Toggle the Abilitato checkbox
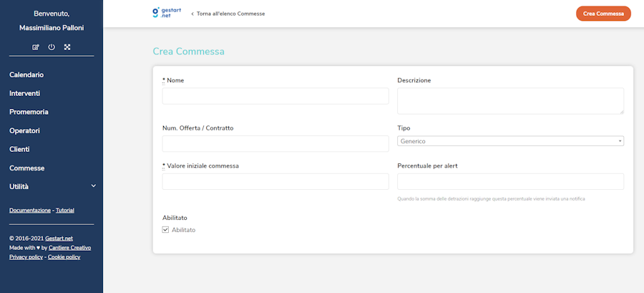Image resolution: width=644 pixels, height=293 pixels. (x=166, y=230)
